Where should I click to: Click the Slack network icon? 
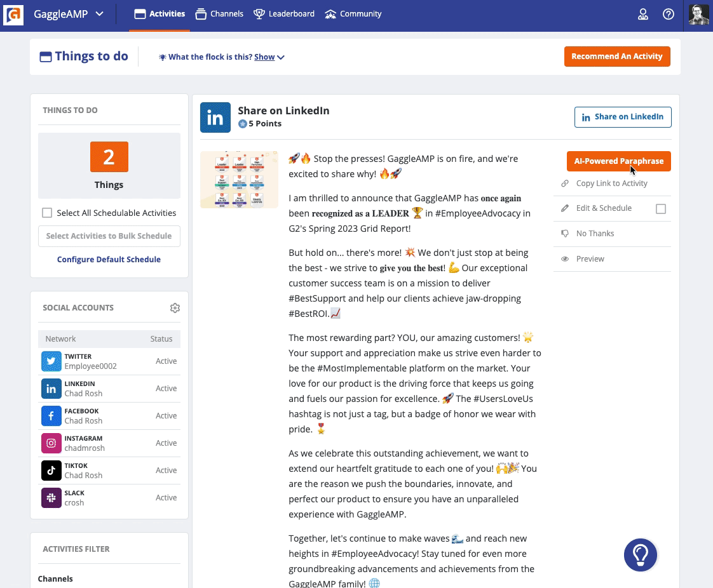coord(51,498)
